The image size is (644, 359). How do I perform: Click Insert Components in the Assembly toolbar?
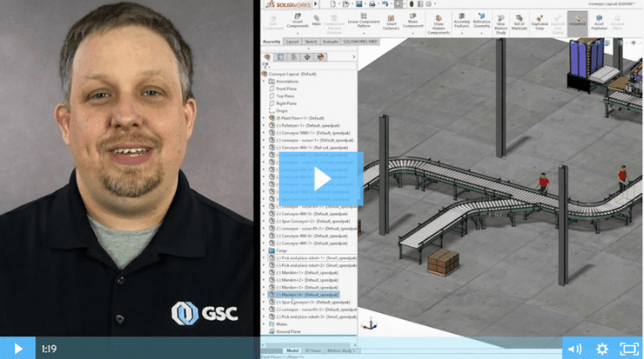297,21
